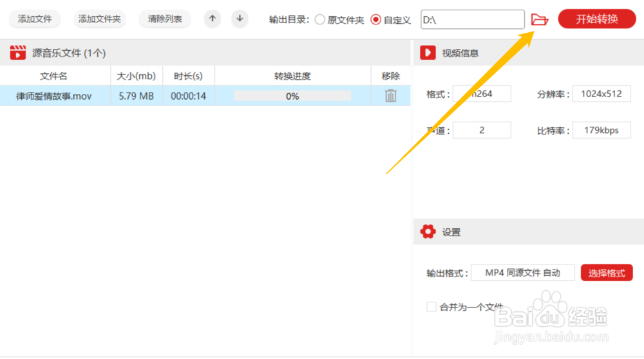
Task: Click the red clapperboard source files icon
Action: pos(17,53)
